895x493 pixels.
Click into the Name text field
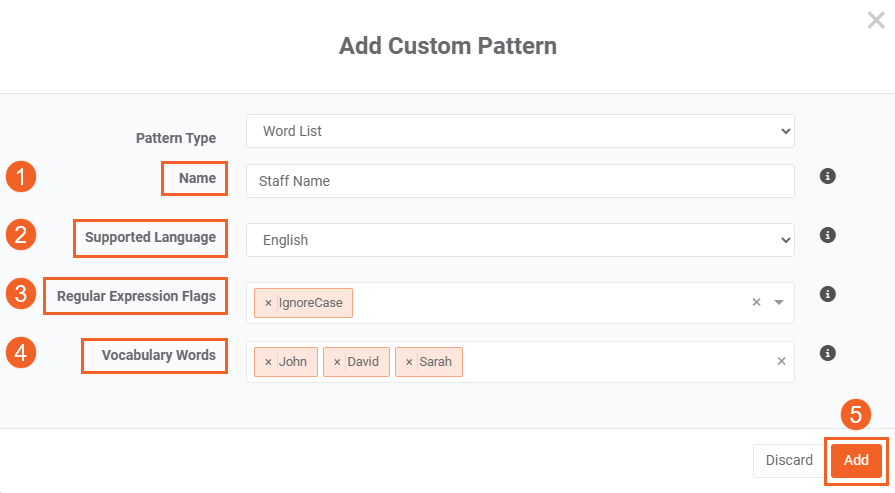click(x=519, y=181)
